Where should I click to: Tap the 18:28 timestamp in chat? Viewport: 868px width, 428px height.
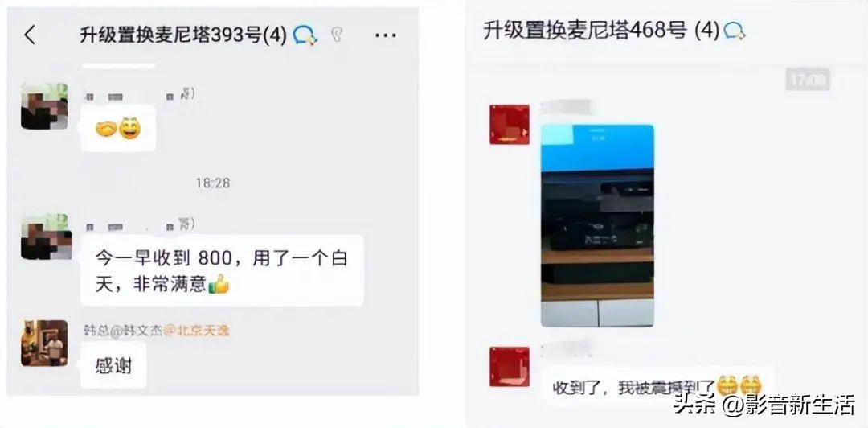pyautogui.click(x=212, y=183)
